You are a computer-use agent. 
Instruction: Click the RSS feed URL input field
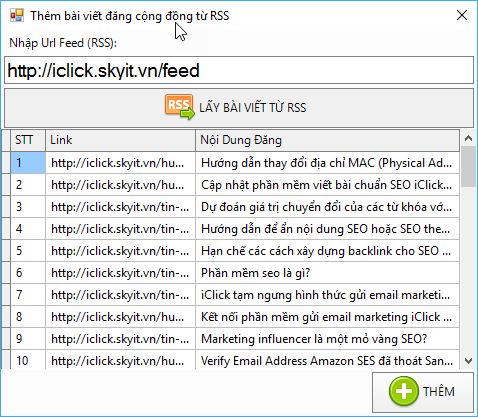click(x=239, y=70)
